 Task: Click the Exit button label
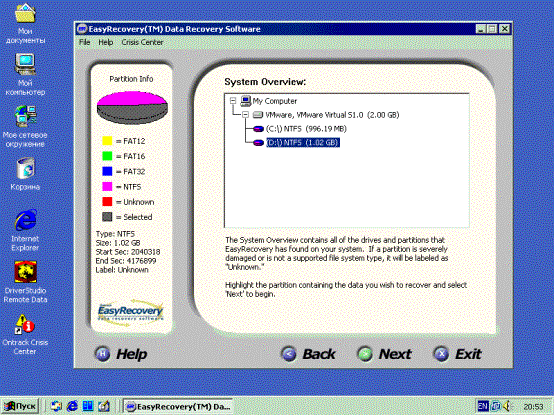coord(468,354)
